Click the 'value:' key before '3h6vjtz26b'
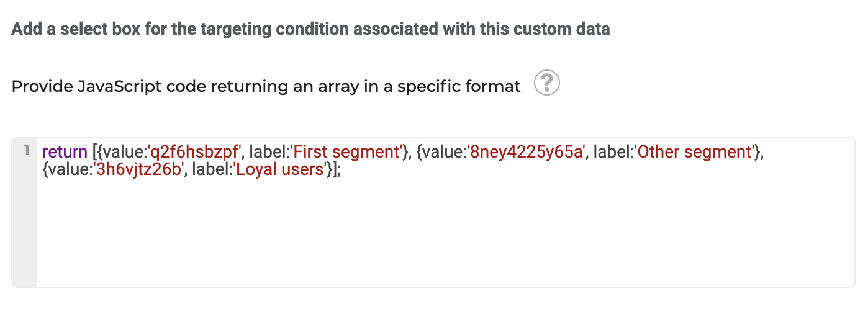The height and width of the screenshot is (309, 868). [71, 170]
